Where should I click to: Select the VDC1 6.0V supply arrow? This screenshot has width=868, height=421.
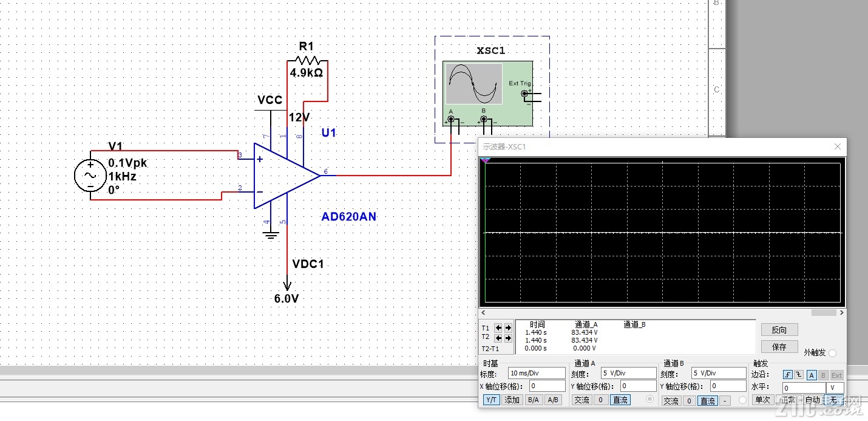287,284
